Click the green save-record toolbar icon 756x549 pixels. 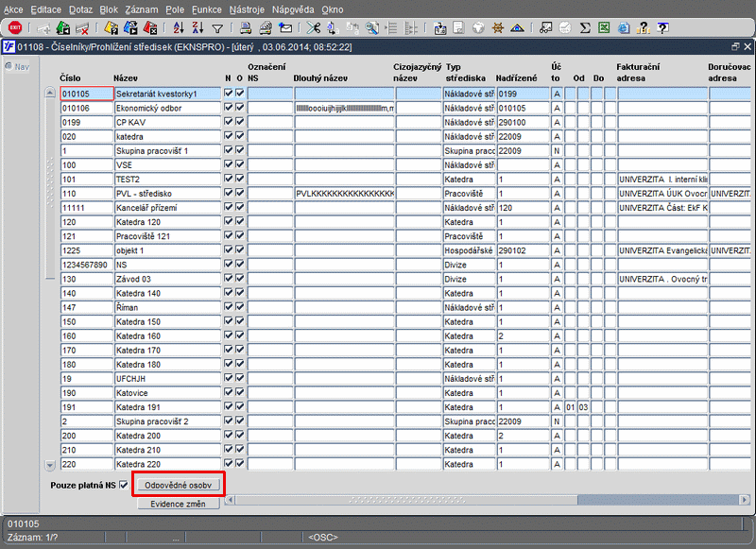tap(62, 28)
